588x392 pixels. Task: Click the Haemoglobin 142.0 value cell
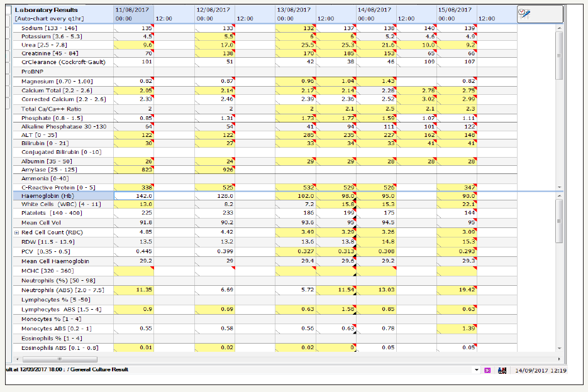coord(133,196)
